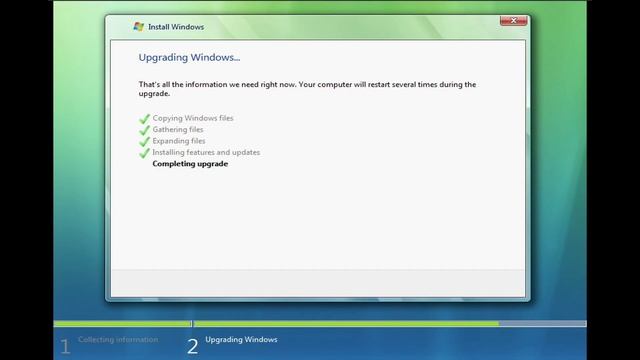Screen dimensions: 640x360
Task: Click the 'Upgrading Windows' stage label at bottom
Action: pyautogui.click(x=241, y=339)
